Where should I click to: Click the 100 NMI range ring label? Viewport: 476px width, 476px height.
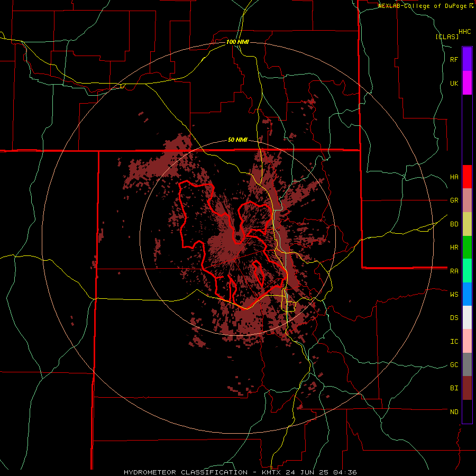(237, 42)
